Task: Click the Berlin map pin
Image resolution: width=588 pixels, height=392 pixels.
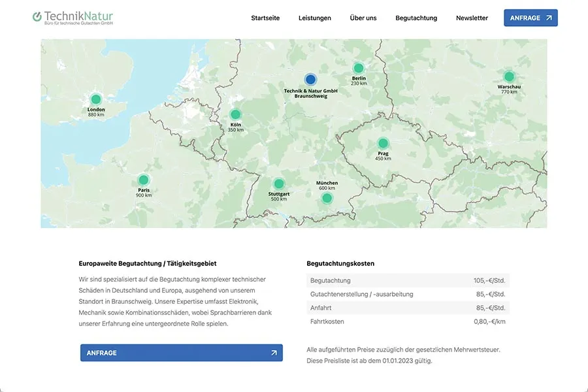Action: click(x=358, y=67)
